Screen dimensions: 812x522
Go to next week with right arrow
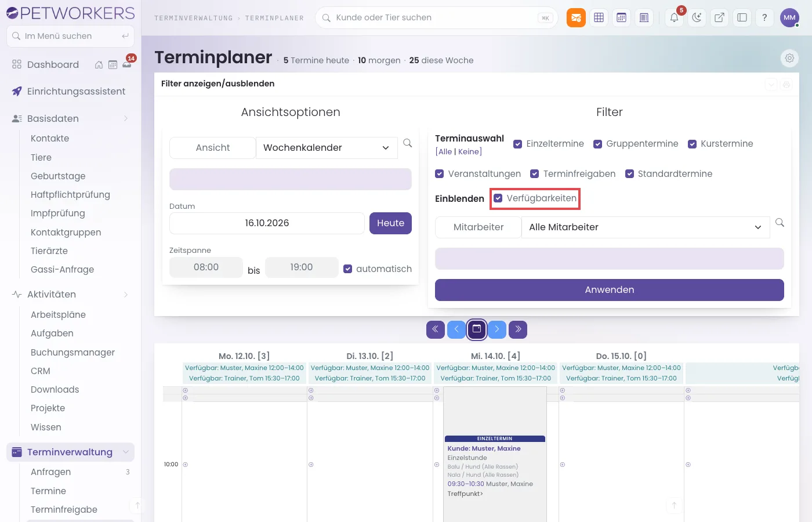pyautogui.click(x=497, y=329)
